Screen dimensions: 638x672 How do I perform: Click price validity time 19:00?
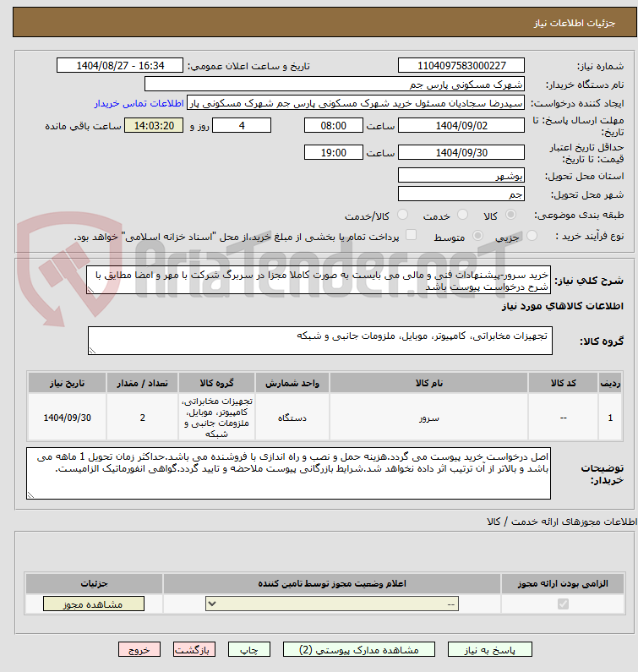(x=333, y=152)
